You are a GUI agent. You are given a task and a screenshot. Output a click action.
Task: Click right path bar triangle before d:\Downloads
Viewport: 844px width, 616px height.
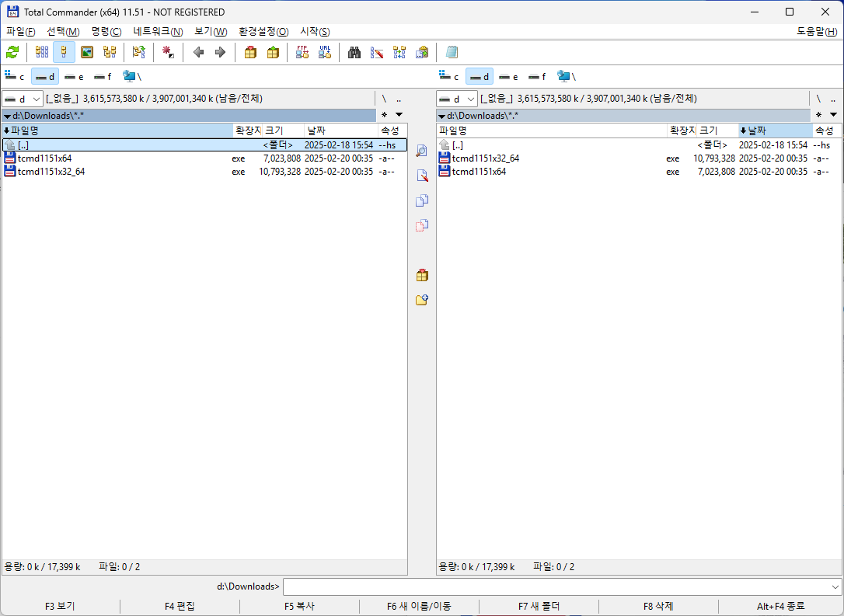(x=441, y=116)
